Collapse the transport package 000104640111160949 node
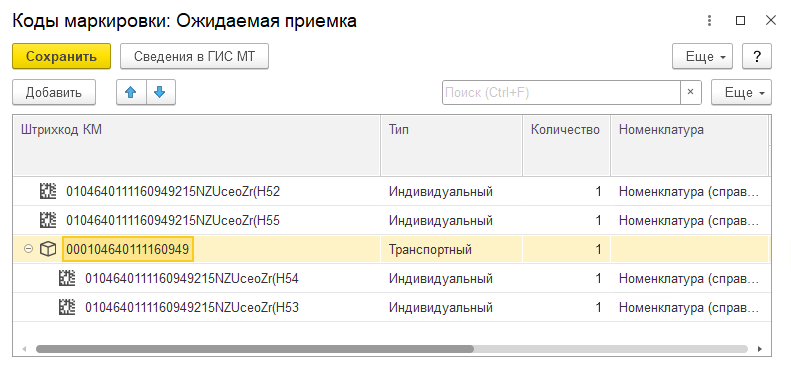The height and width of the screenshot is (369, 791). (x=28, y=249)
